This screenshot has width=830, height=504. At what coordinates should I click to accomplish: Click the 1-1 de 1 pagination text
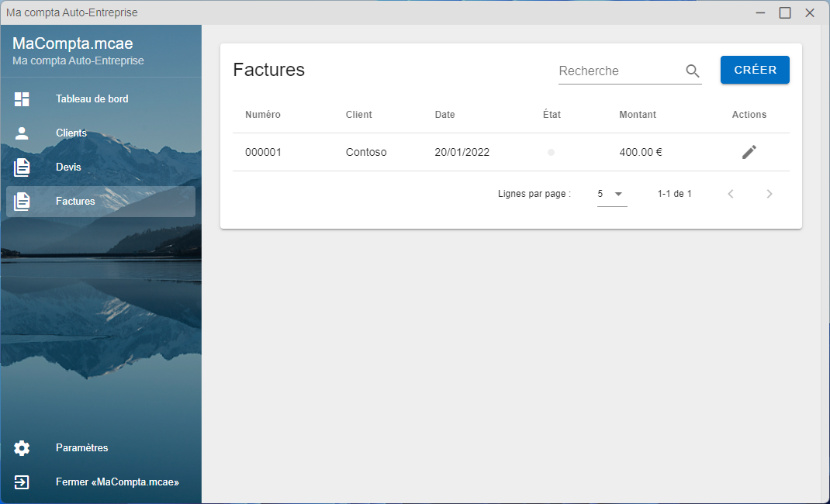tap(674, 194)
